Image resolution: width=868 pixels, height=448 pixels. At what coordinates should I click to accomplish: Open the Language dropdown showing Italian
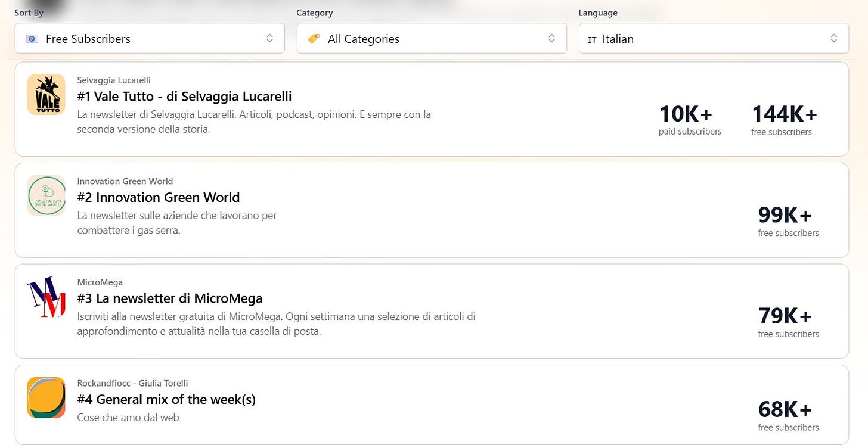714,38
